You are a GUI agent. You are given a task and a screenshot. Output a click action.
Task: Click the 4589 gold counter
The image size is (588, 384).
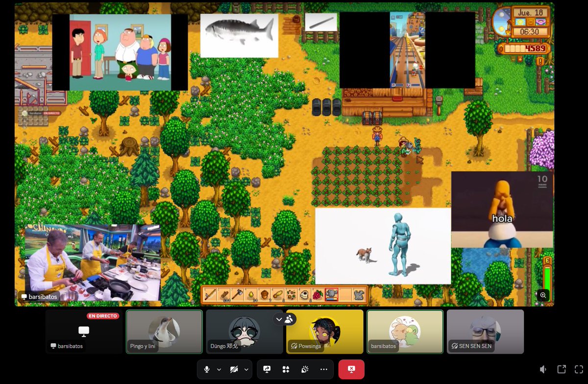[523, 49]
